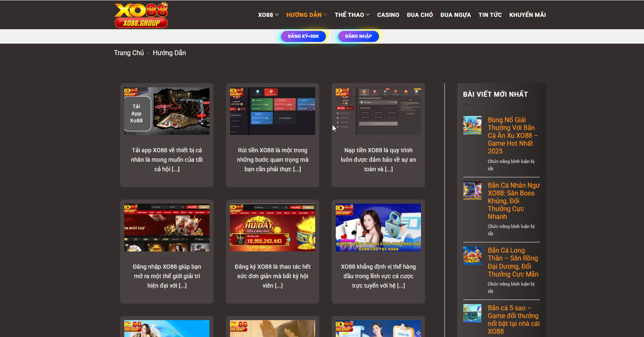Click the Bắn Cá Ăn Xu post icon
The image size is (644, 337).
(472, 126)
